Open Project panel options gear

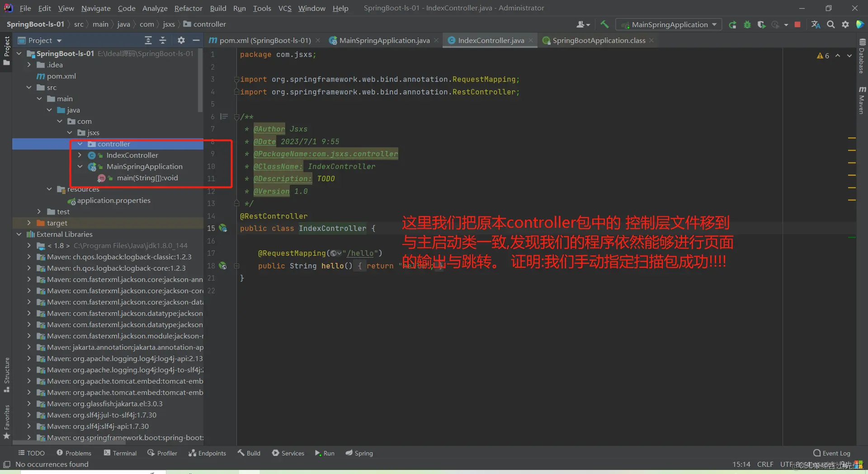point(181,40)
